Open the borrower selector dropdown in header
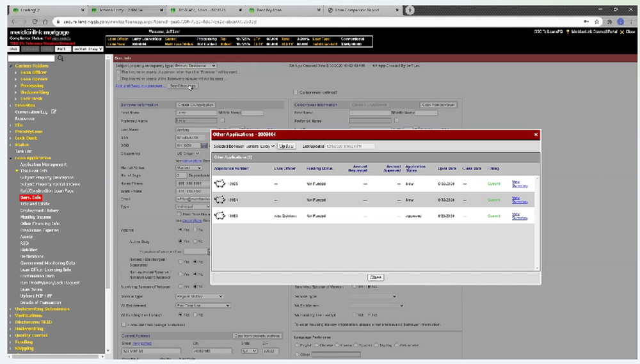The image size is (640, 364). pos(88,49)
